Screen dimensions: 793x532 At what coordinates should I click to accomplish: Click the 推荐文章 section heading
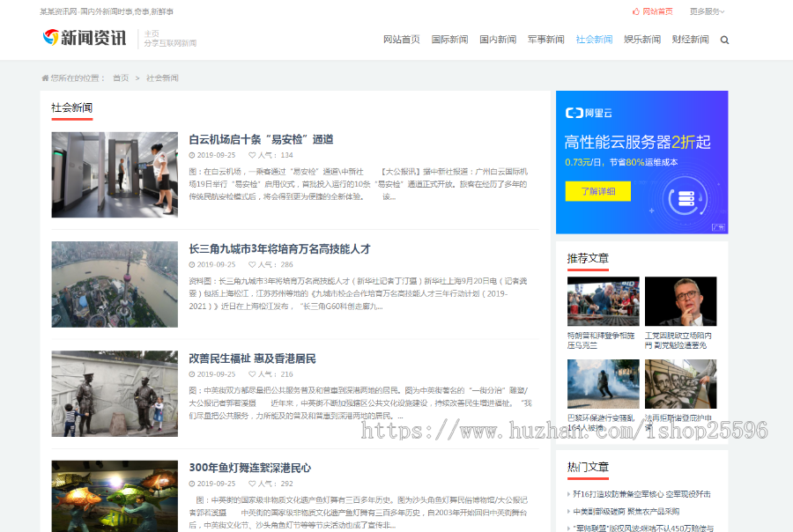pos(588,258)
